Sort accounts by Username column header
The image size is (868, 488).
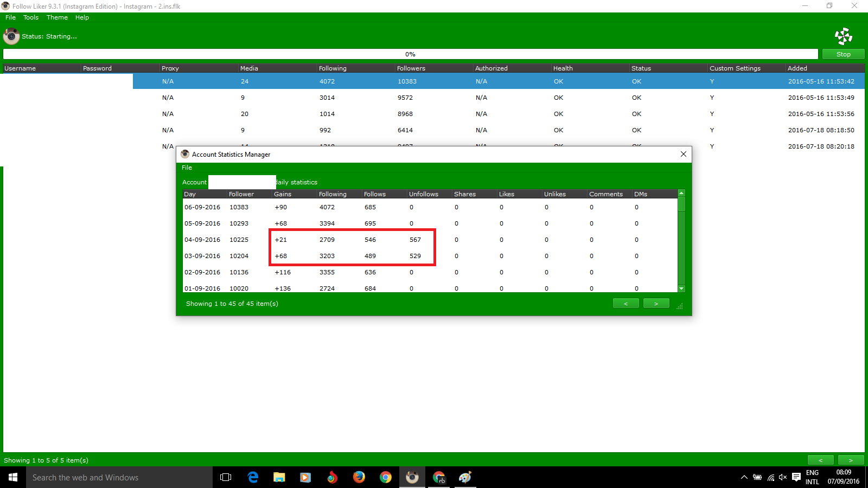coord(41,68)
